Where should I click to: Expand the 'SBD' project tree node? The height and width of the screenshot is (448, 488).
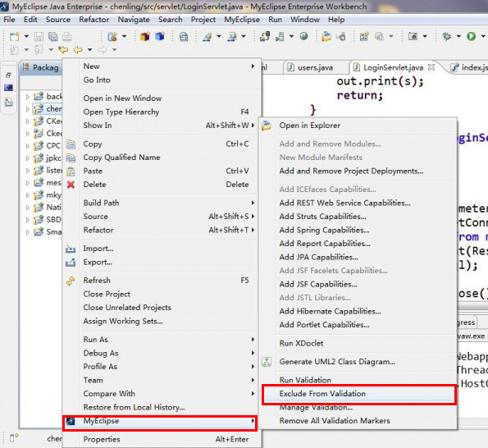point(27,220)
